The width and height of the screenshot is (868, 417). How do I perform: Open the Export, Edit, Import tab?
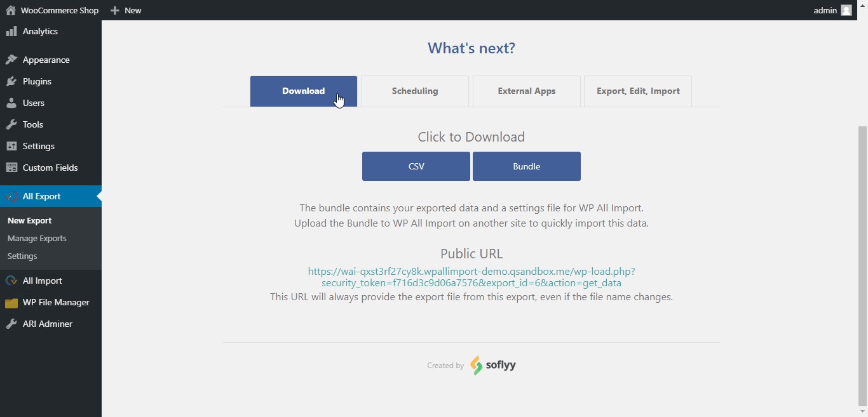click(638, 91)
